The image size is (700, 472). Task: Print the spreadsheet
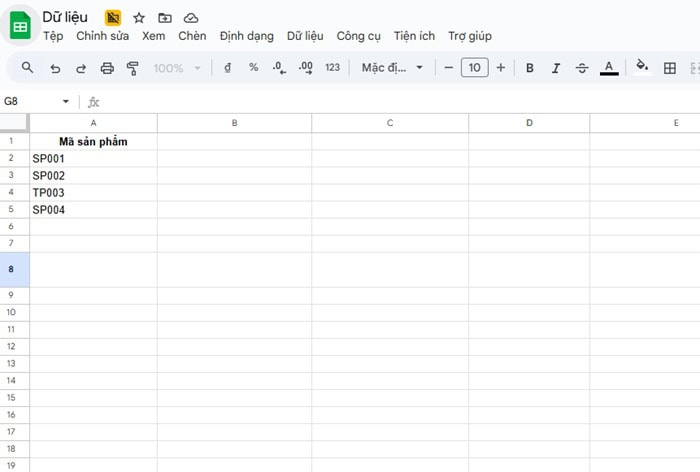click(x=107, y=68)
